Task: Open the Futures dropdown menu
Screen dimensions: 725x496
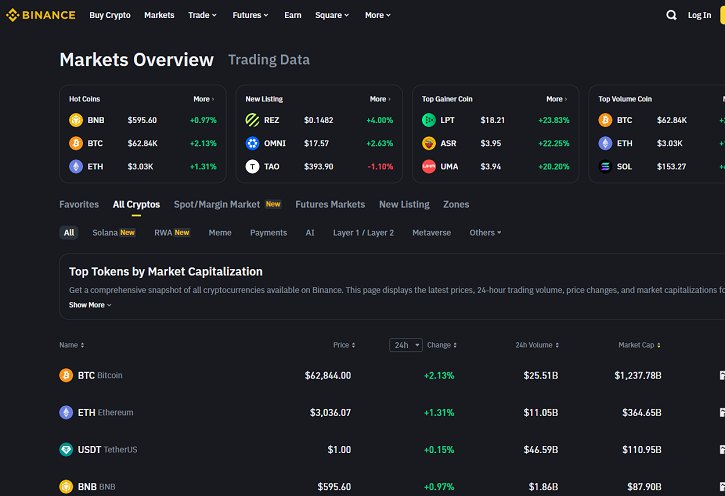Action: tap(250, 15)
